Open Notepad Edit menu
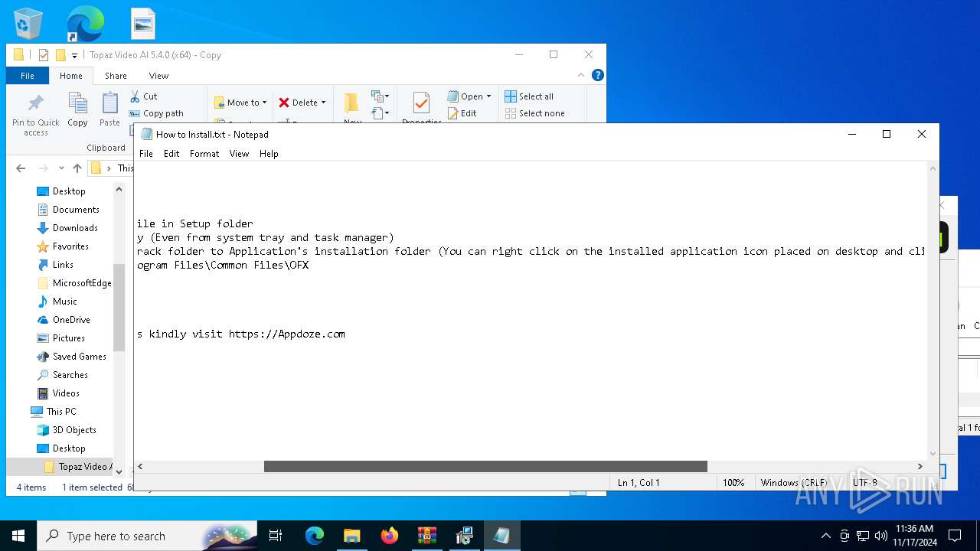 [x=171, y=154]
